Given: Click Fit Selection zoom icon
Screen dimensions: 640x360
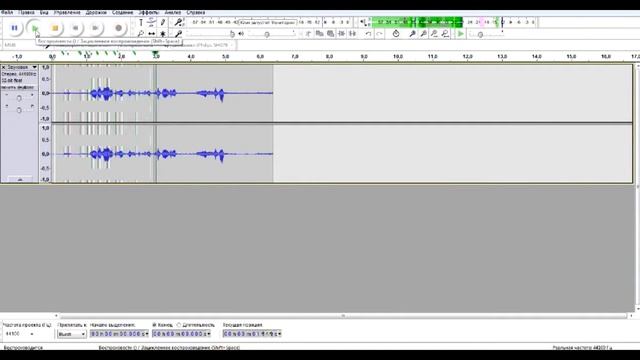Looking at the screenshot, I should pyautogui.click(x=434, y=33).
